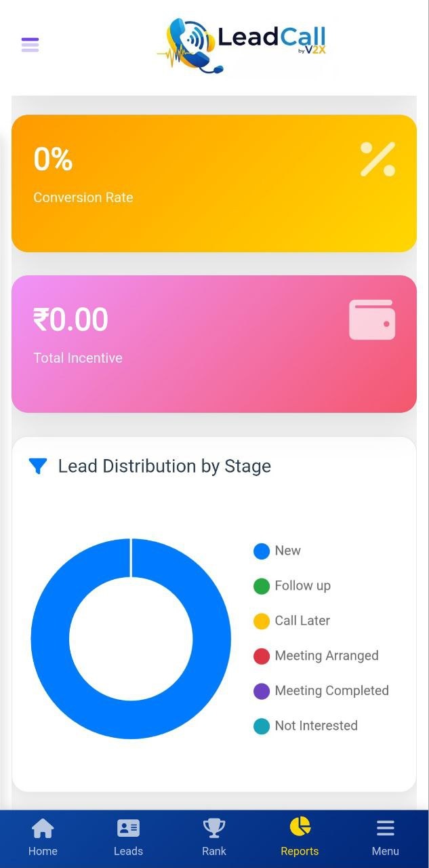Open the hamburger navigation menu
429x868 pixels.
30,44
